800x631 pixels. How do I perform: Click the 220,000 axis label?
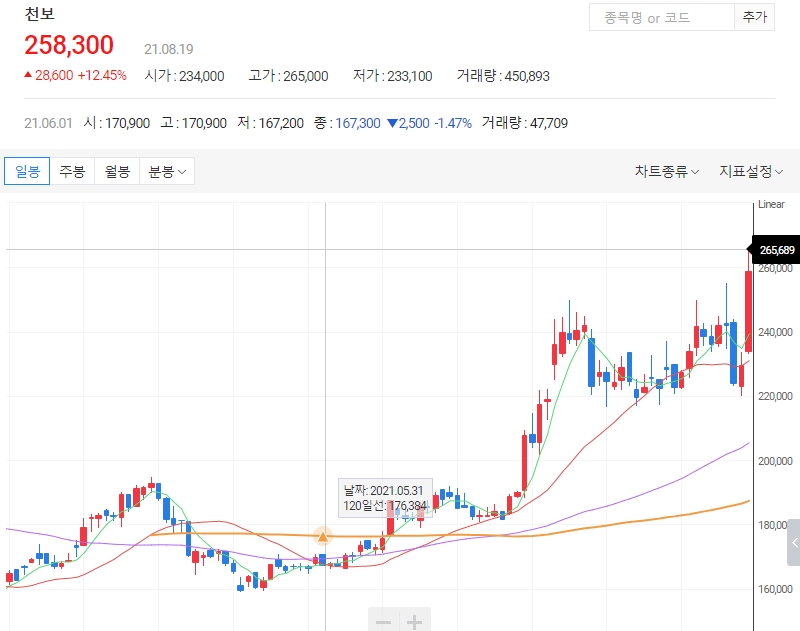pyautogui.click(x=775, y=396)
